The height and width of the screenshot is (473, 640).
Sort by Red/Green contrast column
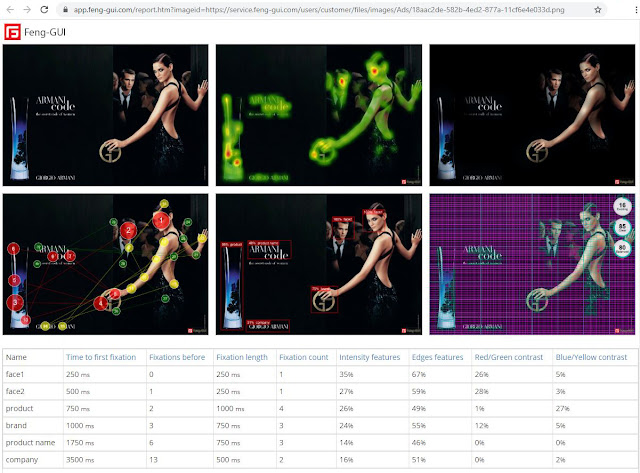click(509, 357)
